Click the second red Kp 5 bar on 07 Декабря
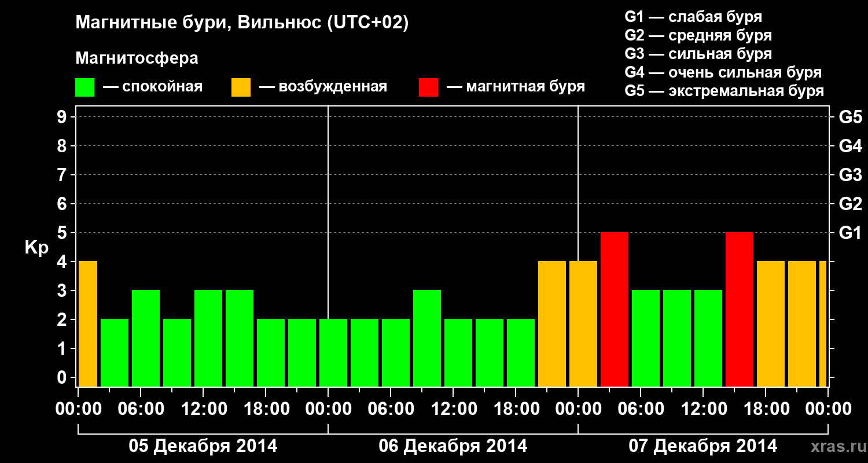868x463 pixels. [740, 309]
